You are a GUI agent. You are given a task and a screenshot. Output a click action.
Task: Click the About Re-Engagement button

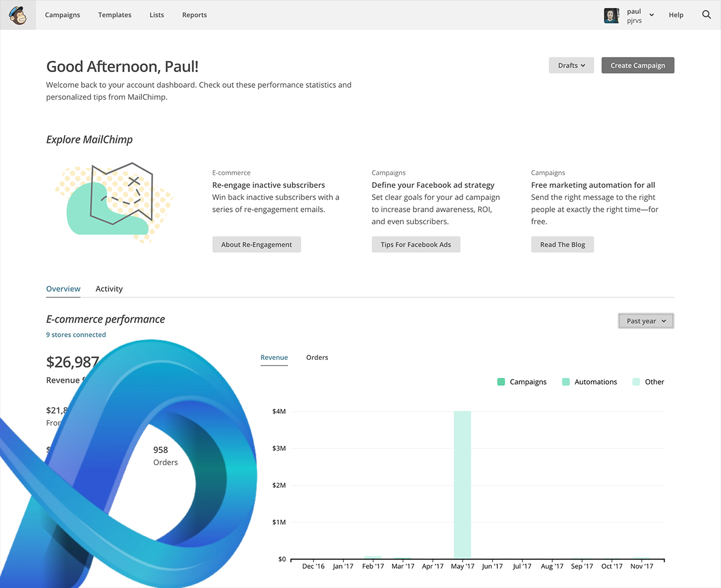tap(256, 244)
